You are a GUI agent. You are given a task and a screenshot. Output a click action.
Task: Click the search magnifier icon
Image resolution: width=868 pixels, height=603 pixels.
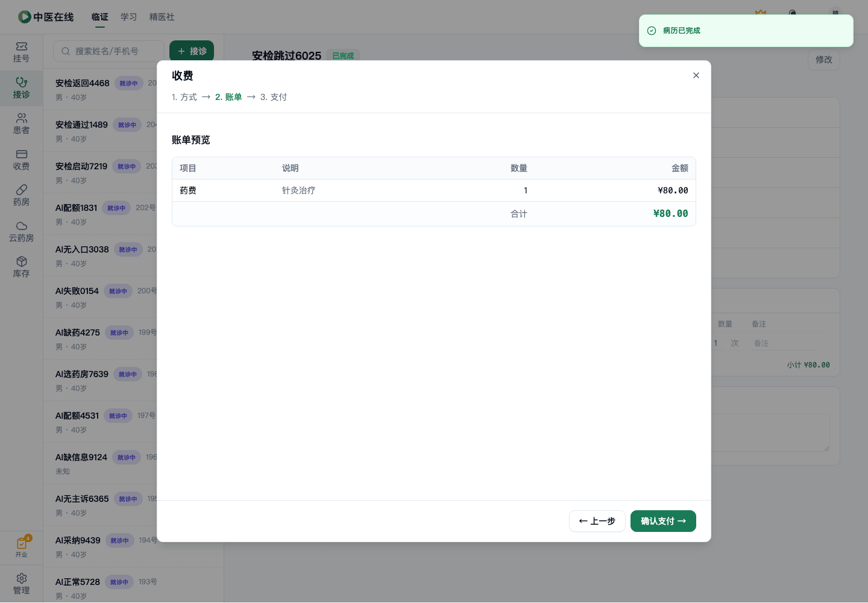click(x=66, y=51)
